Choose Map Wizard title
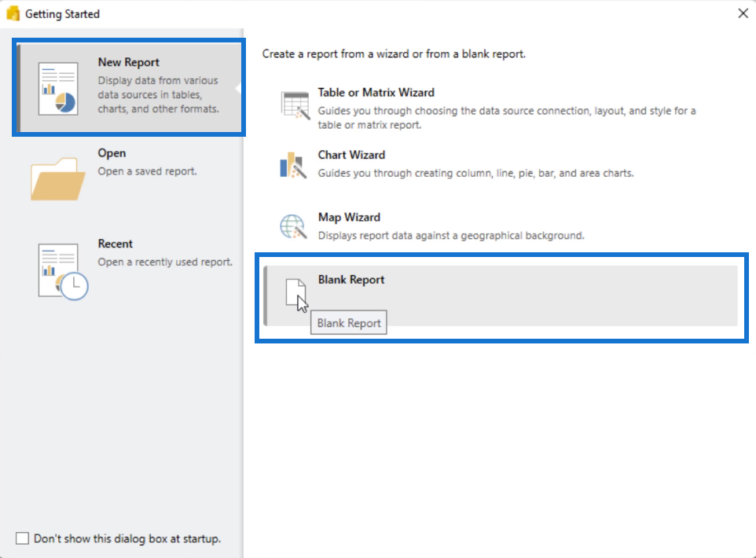756x558 pixels. coord(349,217)
